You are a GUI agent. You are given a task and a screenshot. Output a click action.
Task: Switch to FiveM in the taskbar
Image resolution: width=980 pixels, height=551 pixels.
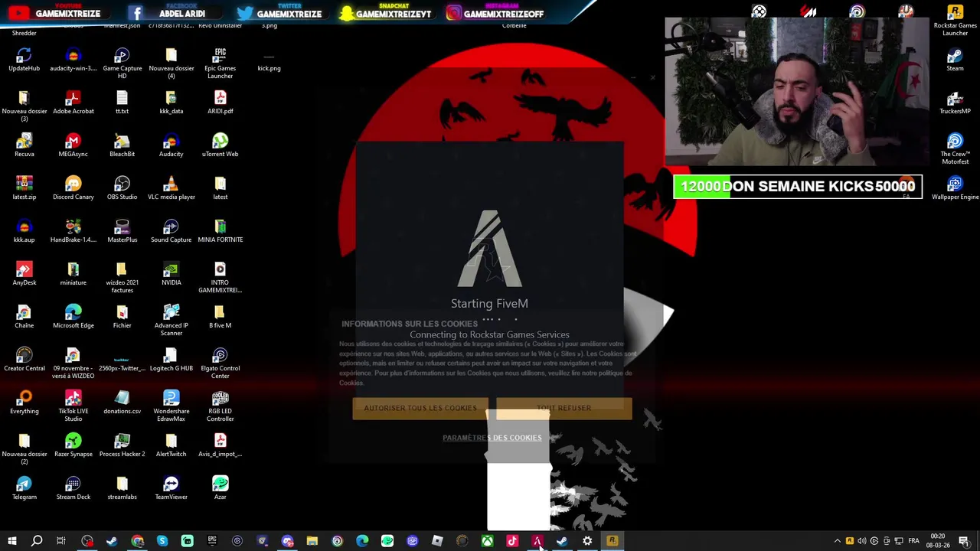point(537,541)
